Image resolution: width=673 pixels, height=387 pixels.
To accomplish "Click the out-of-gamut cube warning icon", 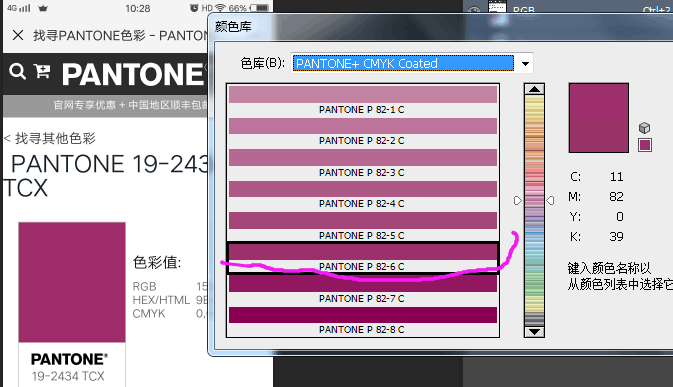I will click(x=644, y=128).
